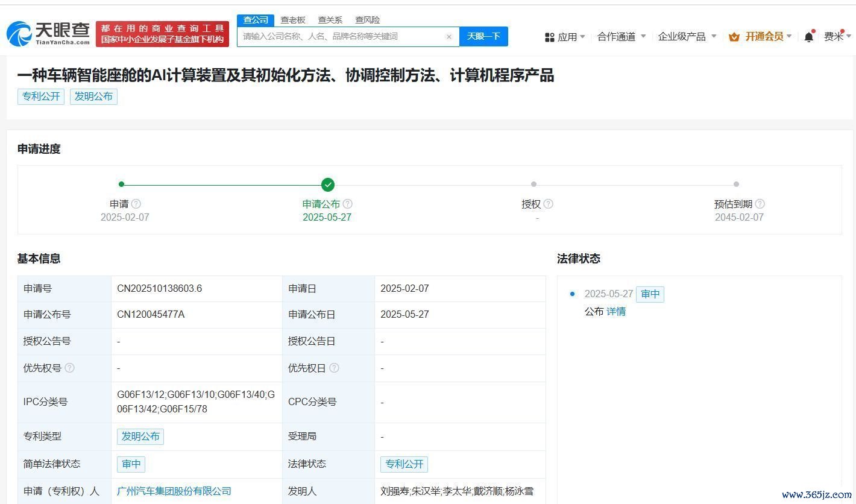Image resolution: width=856 pixels, height=504 pixels.
Task: Show help for 申请 stage
Action: coord(136,204)
